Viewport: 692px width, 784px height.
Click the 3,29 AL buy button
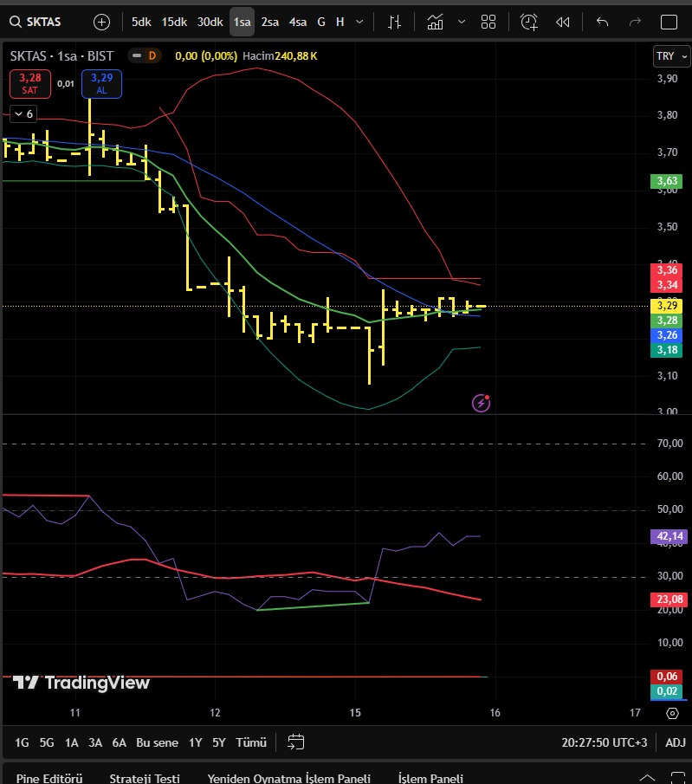(101, 83)
